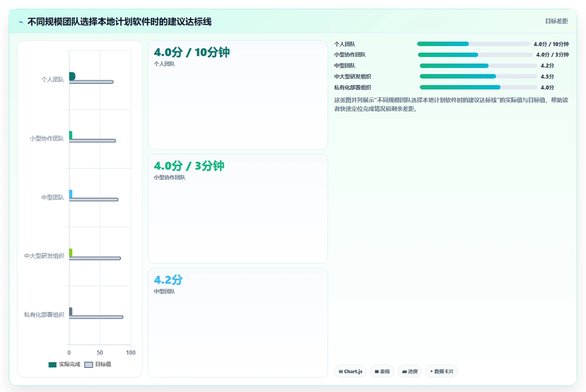The width and height of the screenshot is (586, 392).
Task: Click the 进度 tag chip
Action: tap(410, 371)
